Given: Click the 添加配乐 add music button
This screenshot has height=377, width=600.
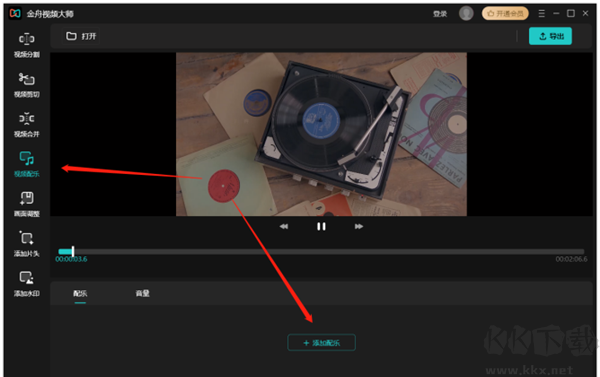Looking at the screenshot, I should point(321,343).
